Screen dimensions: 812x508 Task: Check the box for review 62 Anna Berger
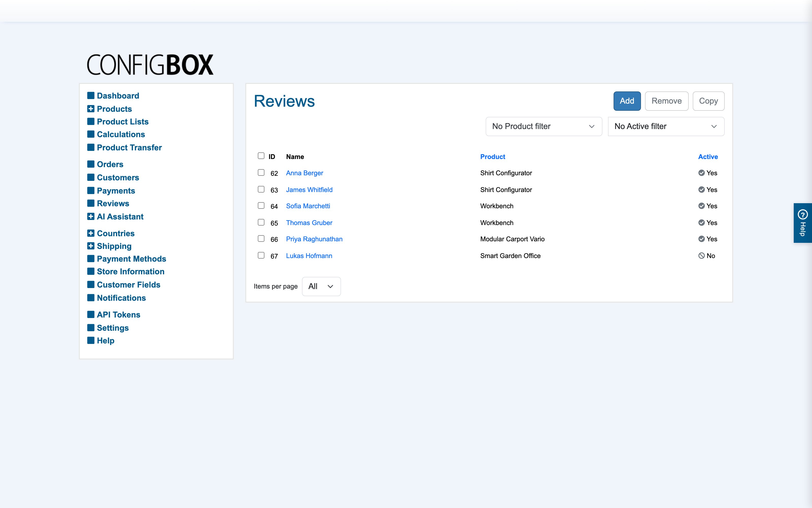(x=261, y=172)
